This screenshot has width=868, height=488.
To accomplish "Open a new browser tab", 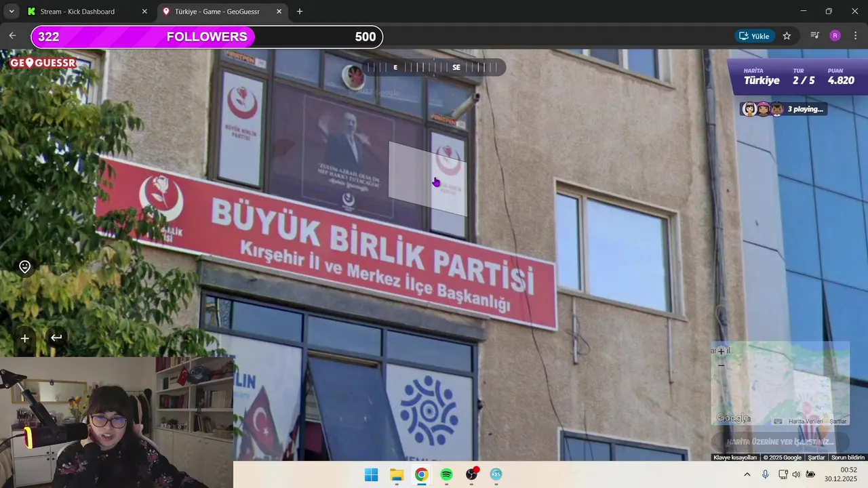I will pos(300,12).
